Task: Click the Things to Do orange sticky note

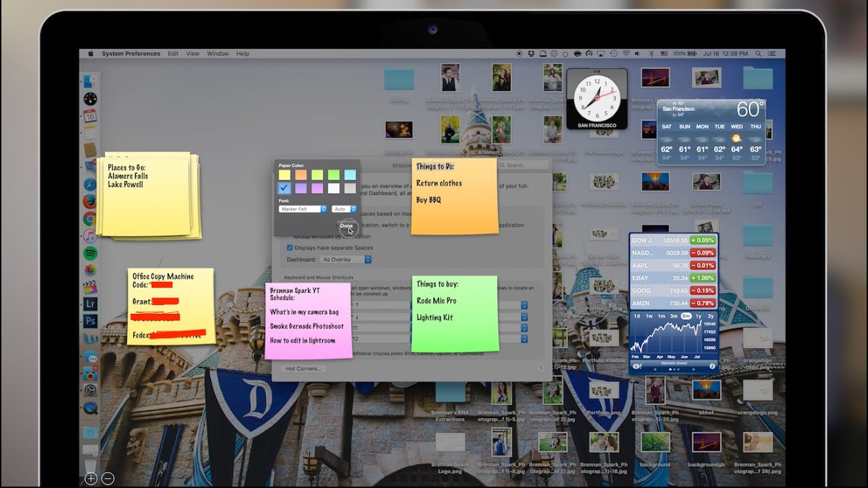Action: point(454,197)
